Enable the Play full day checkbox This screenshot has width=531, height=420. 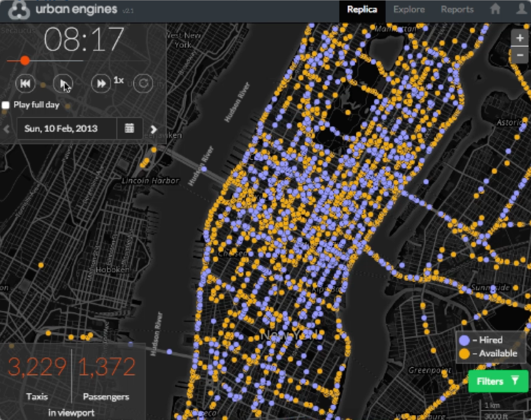point(6,105)
